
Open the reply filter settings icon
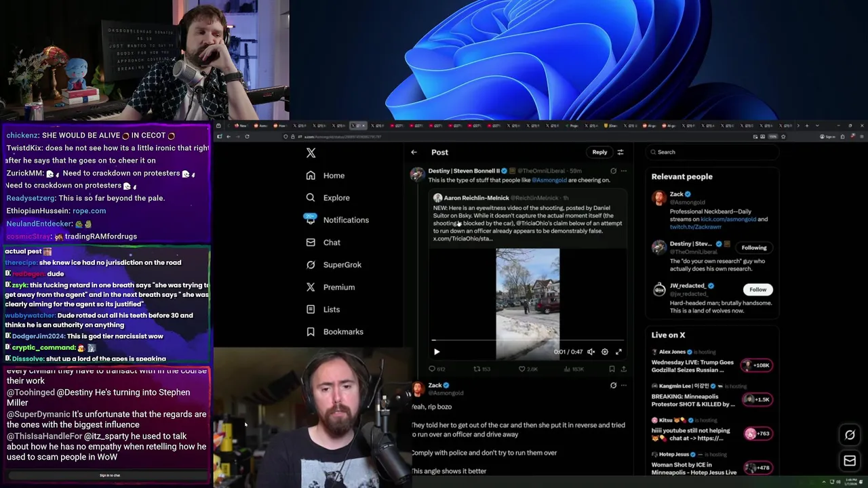pos(620,152)
